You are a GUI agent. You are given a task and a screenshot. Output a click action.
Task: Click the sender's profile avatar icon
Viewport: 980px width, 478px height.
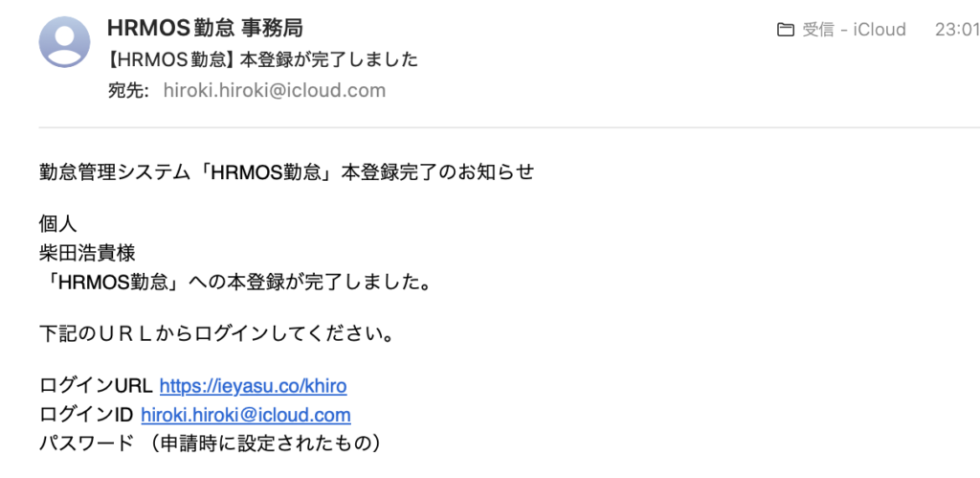pyautogui.click(x=64, y=41)
